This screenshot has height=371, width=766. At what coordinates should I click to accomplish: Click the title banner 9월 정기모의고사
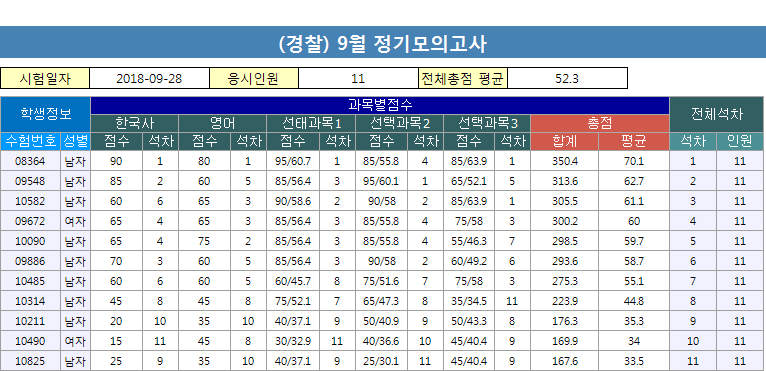click(x=383, y=43)
